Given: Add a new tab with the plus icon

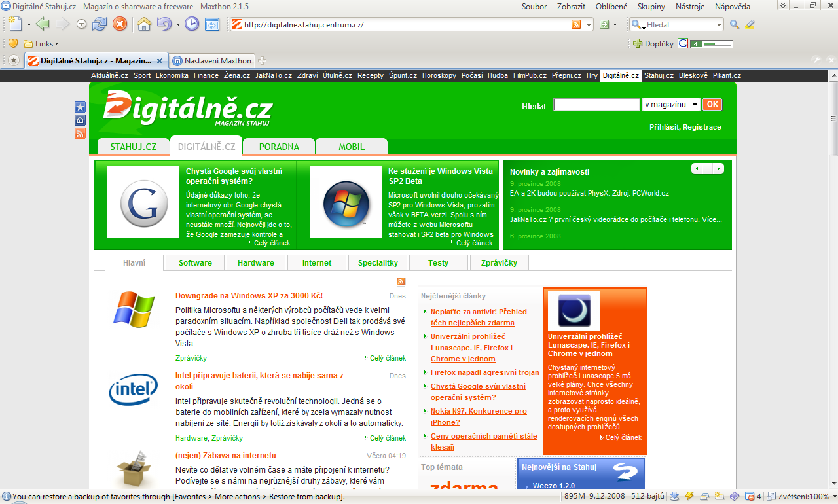Looking at the screenshot, I should coord(263,61).
